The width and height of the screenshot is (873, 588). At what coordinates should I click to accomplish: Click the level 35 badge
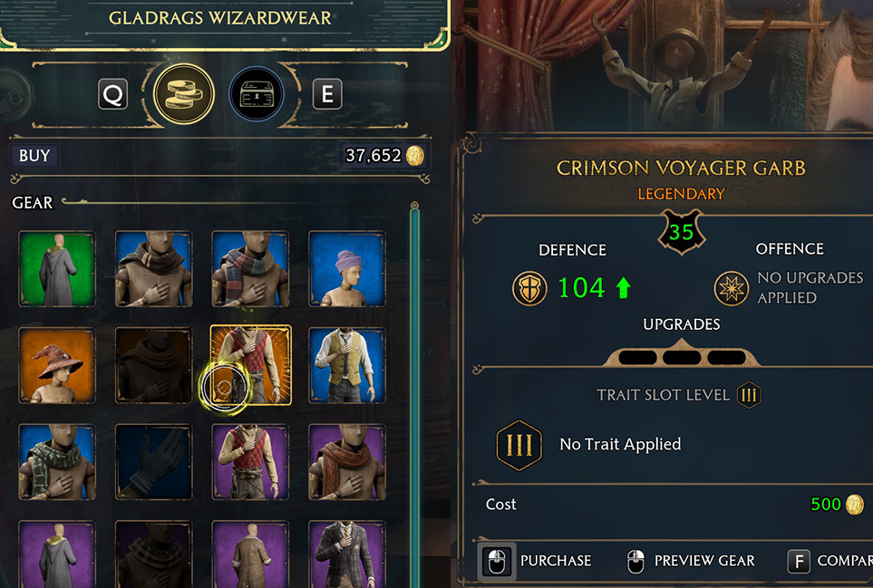click(682, 232)
